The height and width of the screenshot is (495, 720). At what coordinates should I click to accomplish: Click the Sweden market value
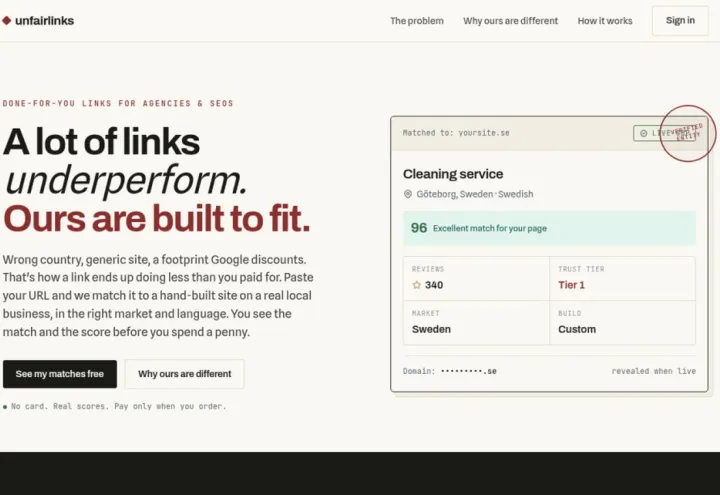pos(431,329)
